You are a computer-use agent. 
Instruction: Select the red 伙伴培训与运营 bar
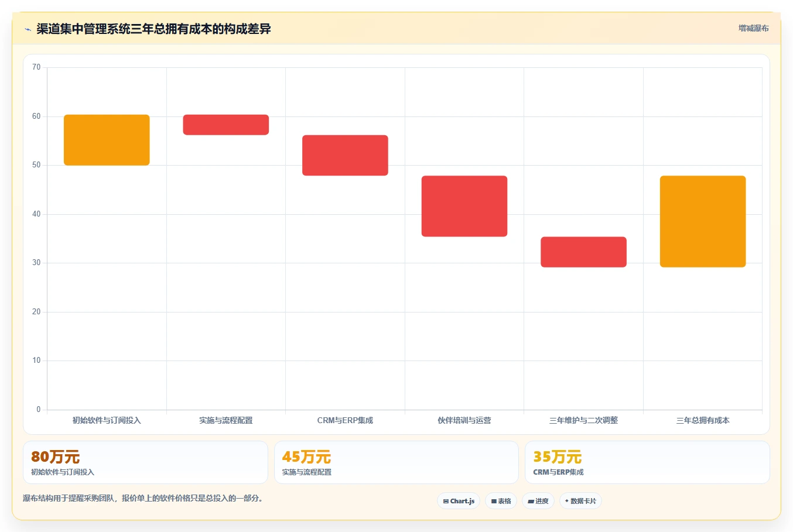coord(464,206)
